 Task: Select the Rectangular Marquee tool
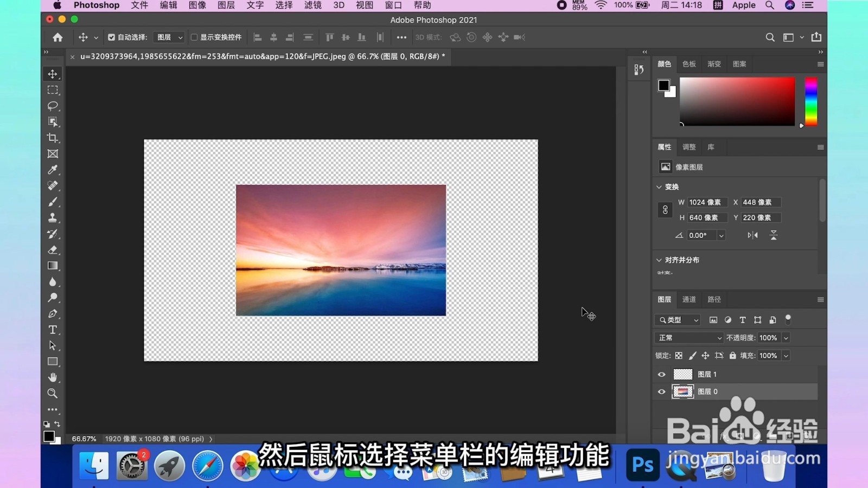tap(53, 90)
